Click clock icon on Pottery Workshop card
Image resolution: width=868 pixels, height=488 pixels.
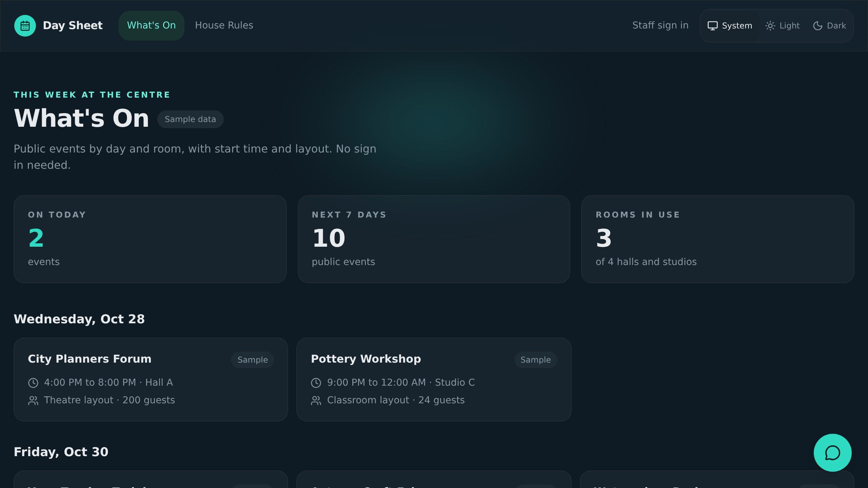(316, 383)
